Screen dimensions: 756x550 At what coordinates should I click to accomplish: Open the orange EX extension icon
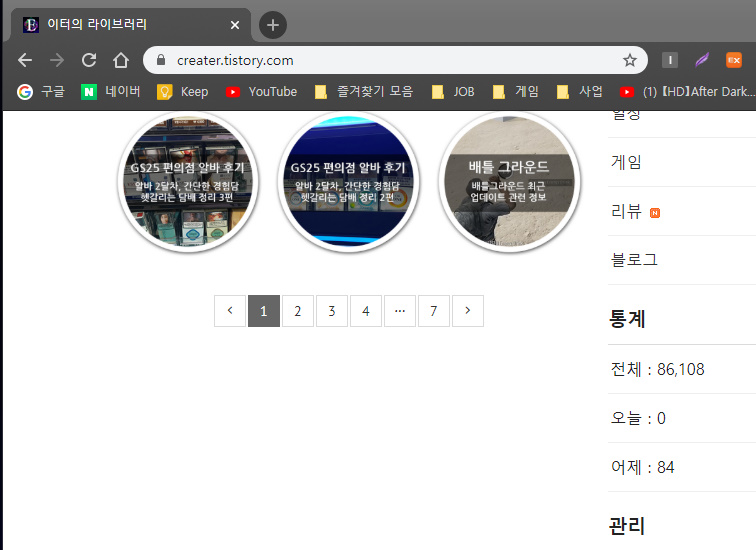pos(734,60)
